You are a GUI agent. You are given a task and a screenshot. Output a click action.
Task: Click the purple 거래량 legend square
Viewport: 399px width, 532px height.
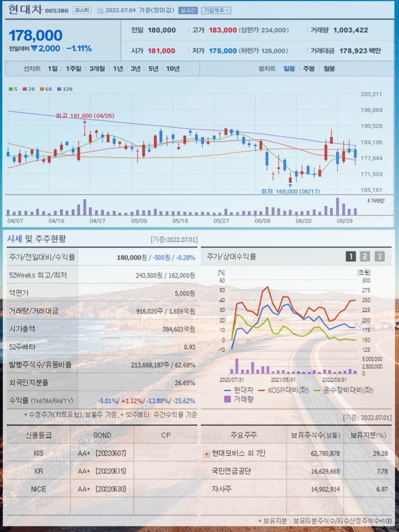tap(228, 399)
